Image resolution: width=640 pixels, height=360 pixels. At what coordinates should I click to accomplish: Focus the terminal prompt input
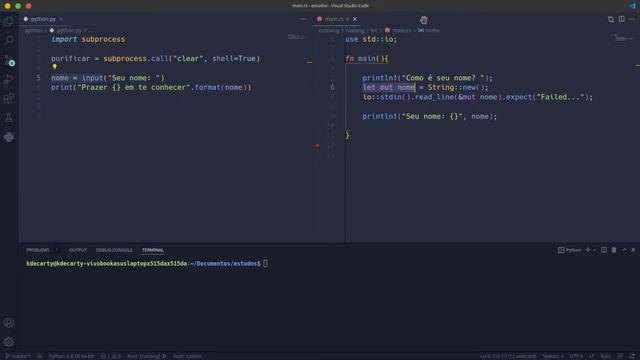click(265, 264)
